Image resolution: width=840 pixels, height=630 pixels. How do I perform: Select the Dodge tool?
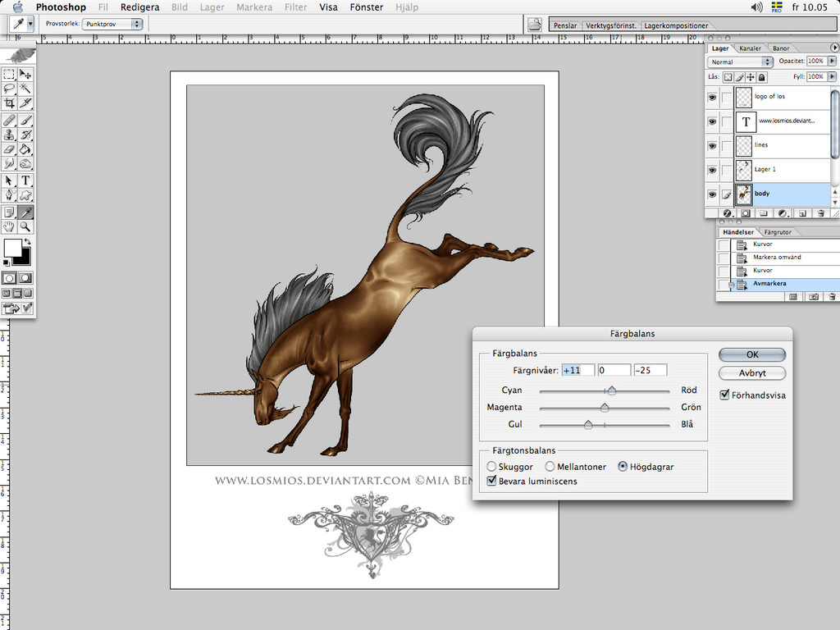[x=25, y=163]
